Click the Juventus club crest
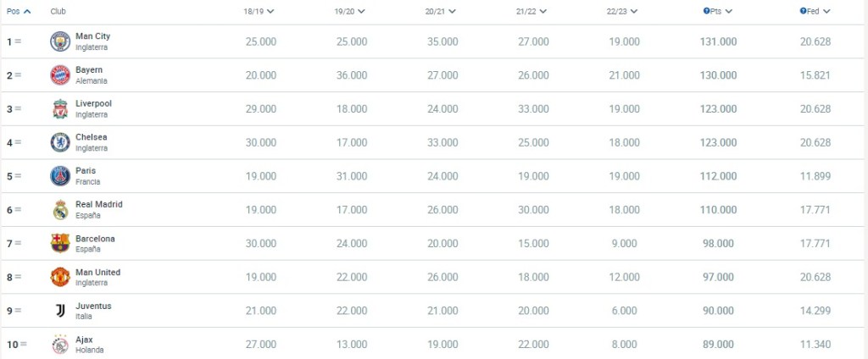Image resolution: width=868 pixels, height=359 pixels. (x=59, y=311)
